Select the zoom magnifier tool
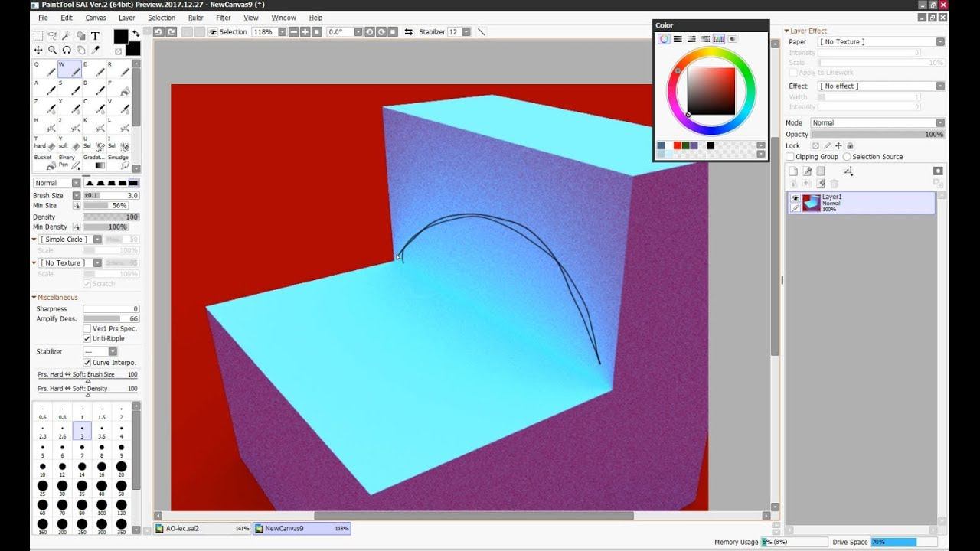 52,50
